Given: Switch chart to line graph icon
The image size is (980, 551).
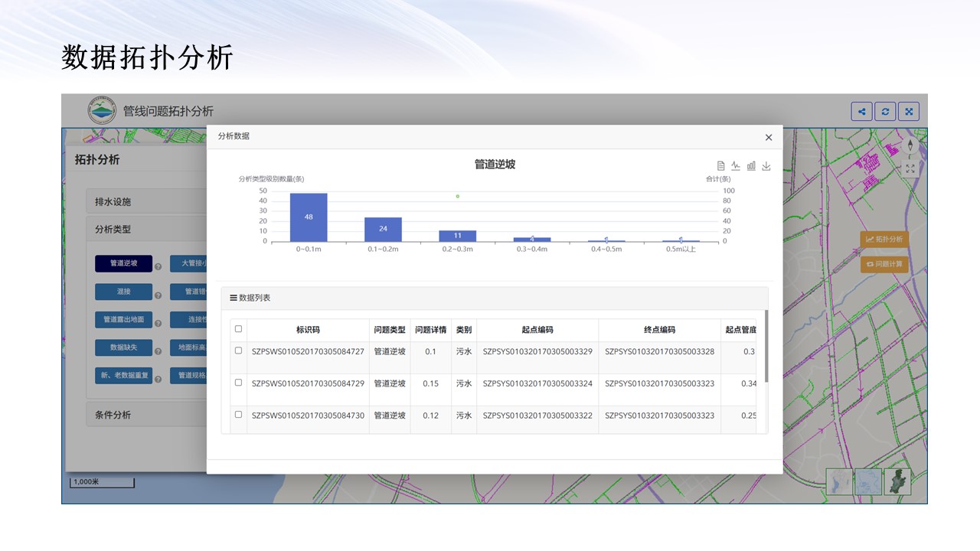Looking at the screenshot, I should pos(736,166).
